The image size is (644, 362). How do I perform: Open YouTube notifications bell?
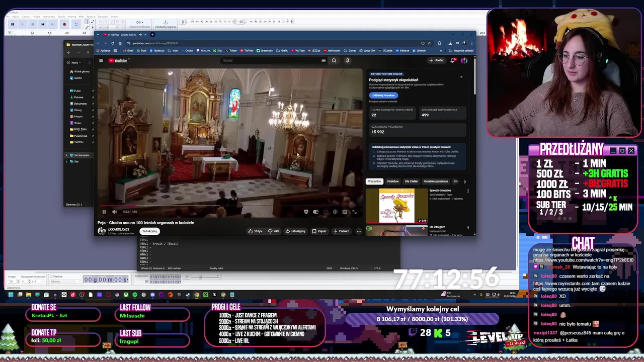coord(453,60)
